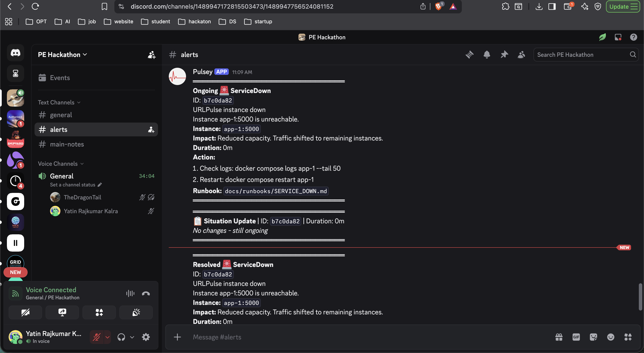This screenshot has width=644, height=353.
Task: Show pinned messages
Action: [x=504, y=55]
